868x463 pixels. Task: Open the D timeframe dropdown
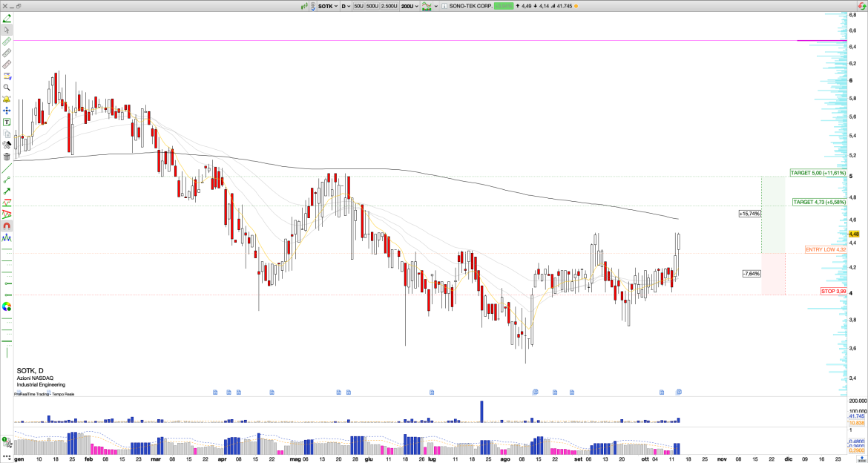click(347, 6)
